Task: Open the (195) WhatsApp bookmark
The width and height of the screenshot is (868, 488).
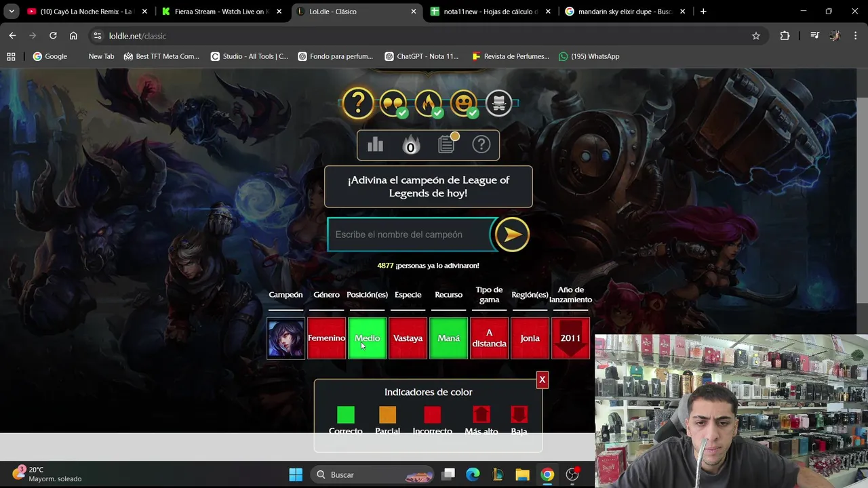Action: pyautogui.click(x=589, y=56)
